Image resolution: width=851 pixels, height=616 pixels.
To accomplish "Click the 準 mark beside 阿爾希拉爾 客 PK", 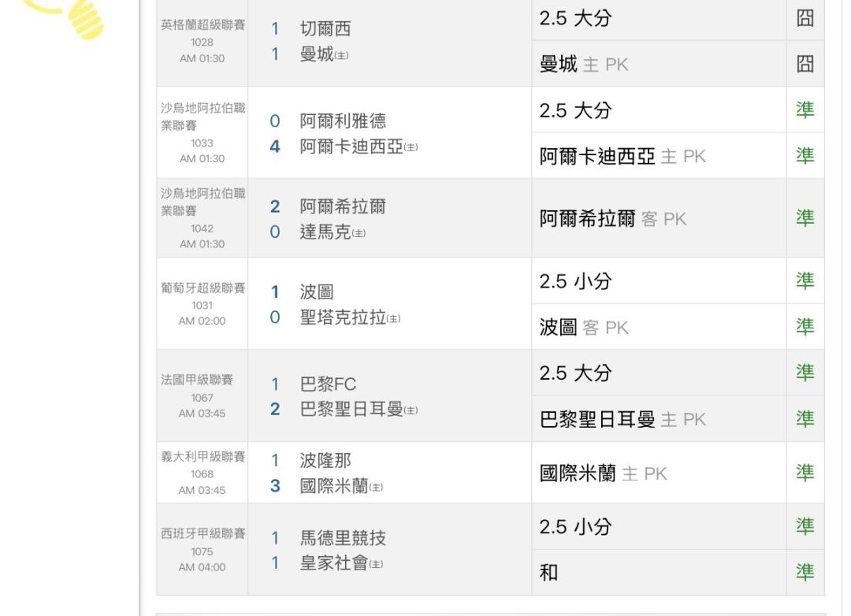I will 805,218.
